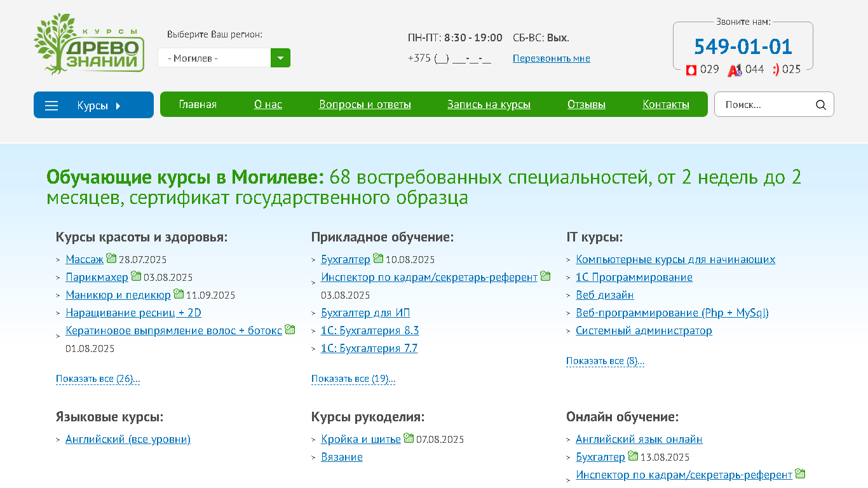Open the О нас menu item
Viewport: 868px width, 488px height.
click(268, 104)
